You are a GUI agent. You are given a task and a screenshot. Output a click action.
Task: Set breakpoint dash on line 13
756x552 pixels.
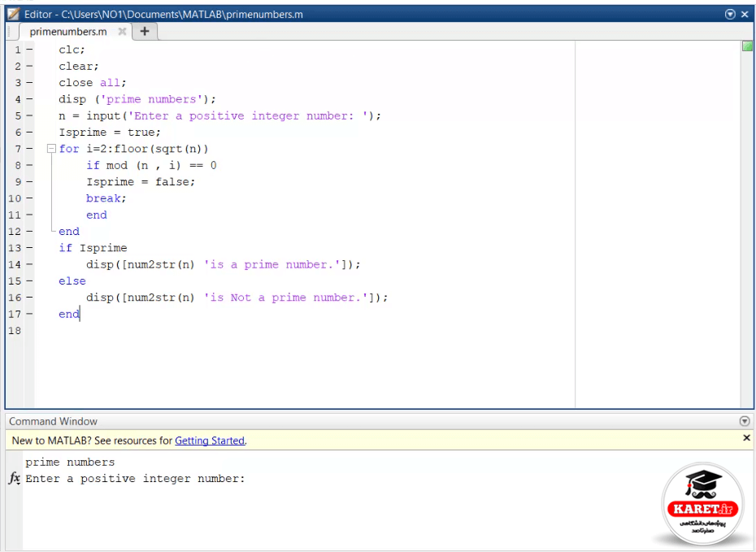29,248
